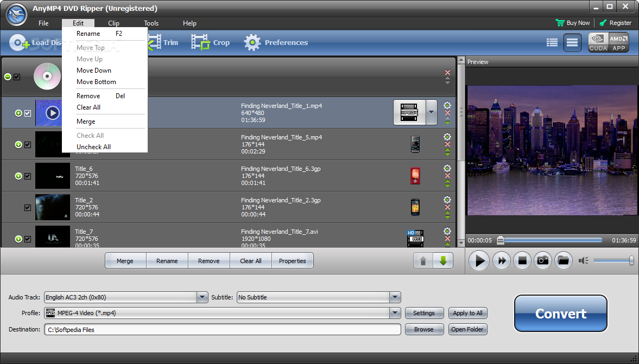Click the Properties button

(x=292, y=261)
